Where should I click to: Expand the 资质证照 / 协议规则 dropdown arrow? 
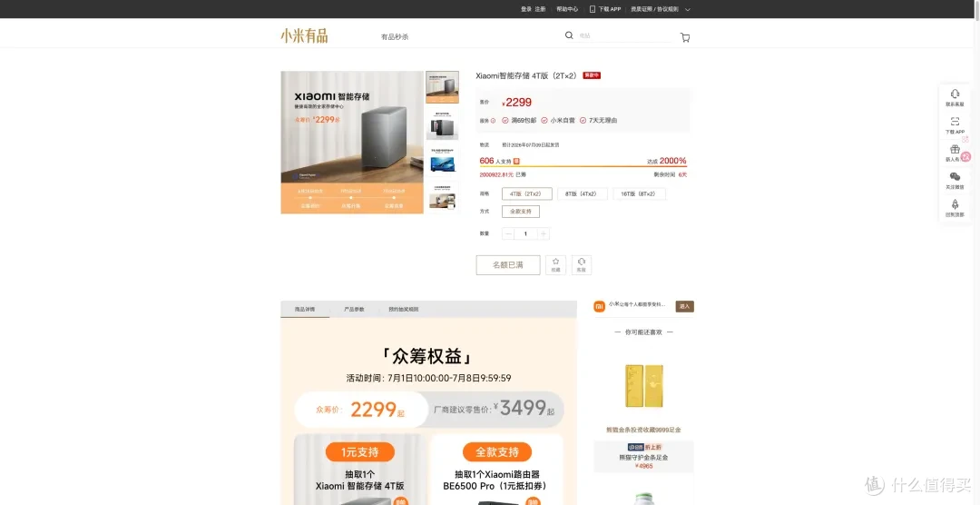pos(688,9)
